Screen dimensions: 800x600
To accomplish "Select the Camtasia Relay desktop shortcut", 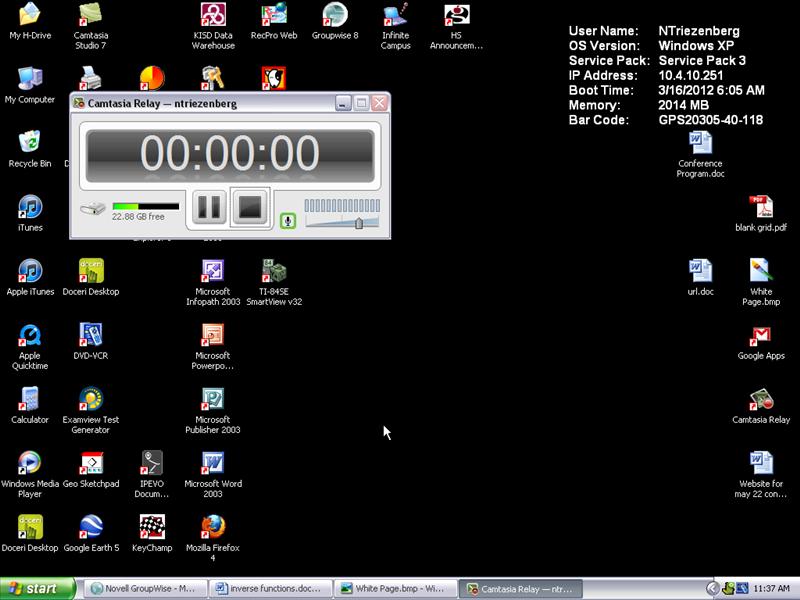I will [x=761, y=406].
